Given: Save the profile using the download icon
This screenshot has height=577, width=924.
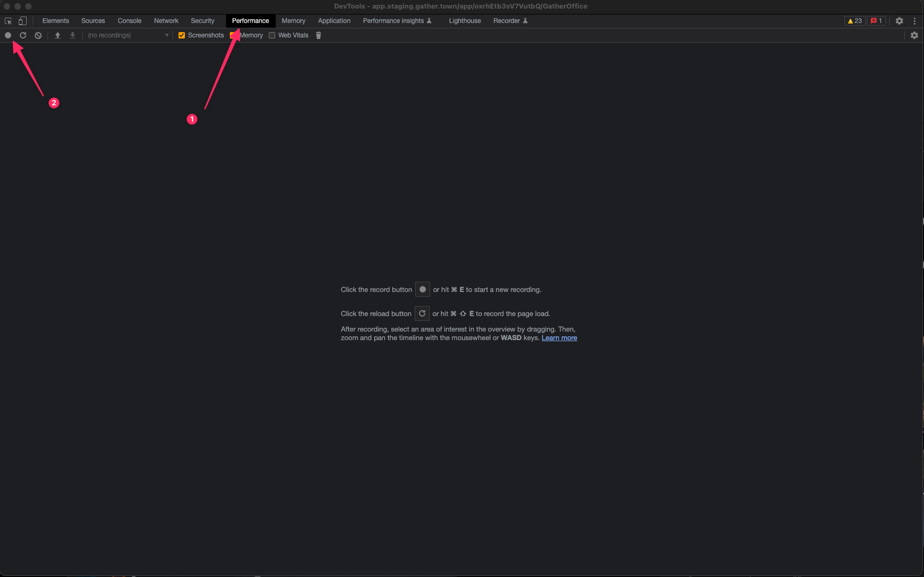Looking at the screenshot, I should click(73, 35).
